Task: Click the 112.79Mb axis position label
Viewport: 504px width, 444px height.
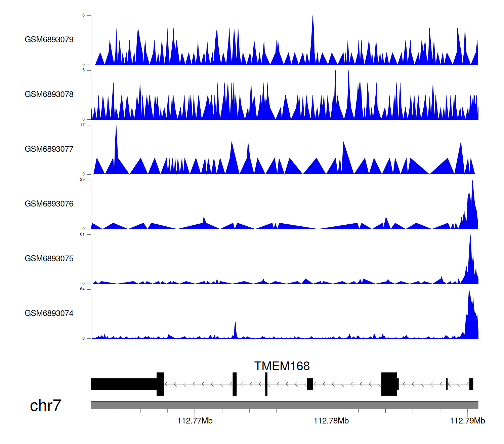Action: pos(467,421)
